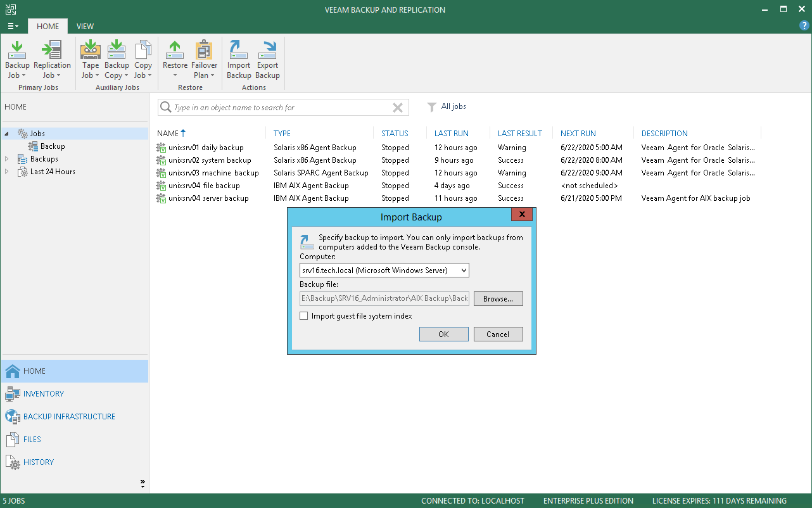Click the Restore ribbon icon

pyautogui.click(x=175, y=49)
